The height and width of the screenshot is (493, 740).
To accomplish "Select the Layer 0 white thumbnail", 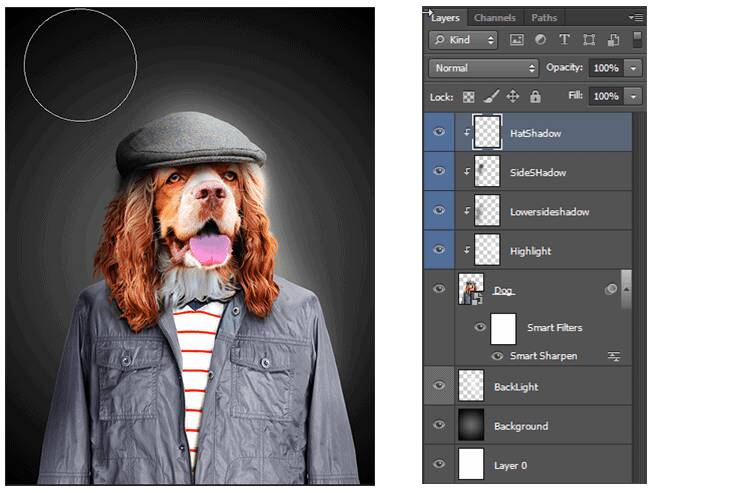I will point(471,464).
